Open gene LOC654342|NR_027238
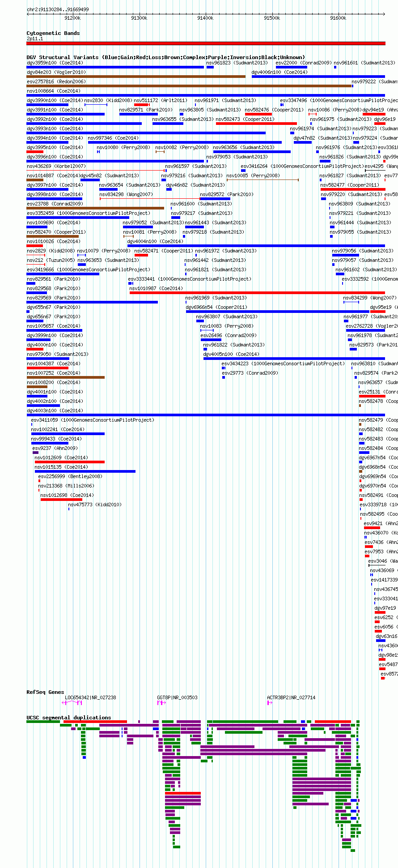The width and height of the screenshot is (398, 868). [90, 697]
